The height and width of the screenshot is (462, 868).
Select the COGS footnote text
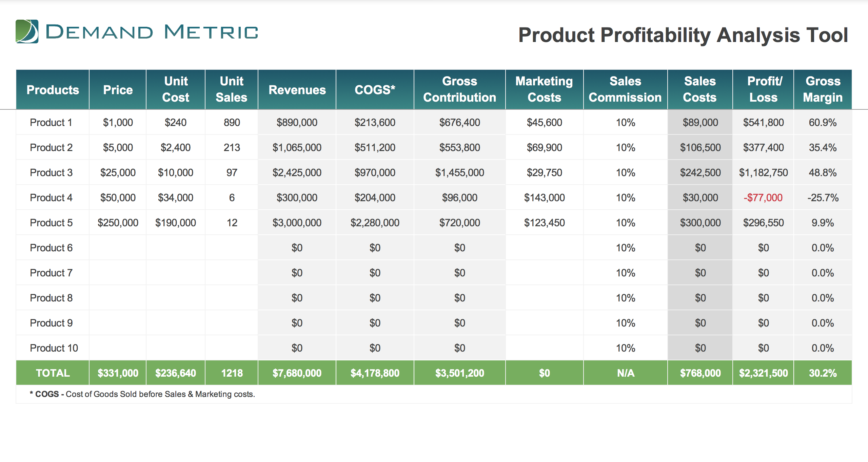[x=142, y=394]
